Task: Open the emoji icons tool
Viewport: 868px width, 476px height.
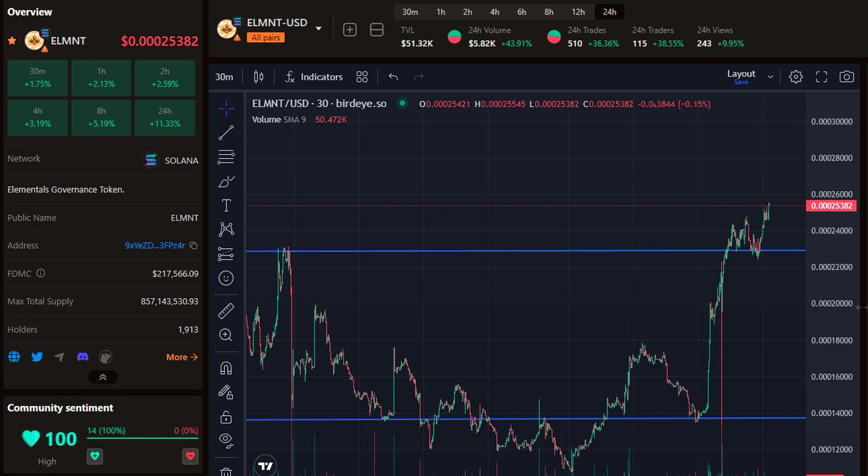Action: click(226, 278)
